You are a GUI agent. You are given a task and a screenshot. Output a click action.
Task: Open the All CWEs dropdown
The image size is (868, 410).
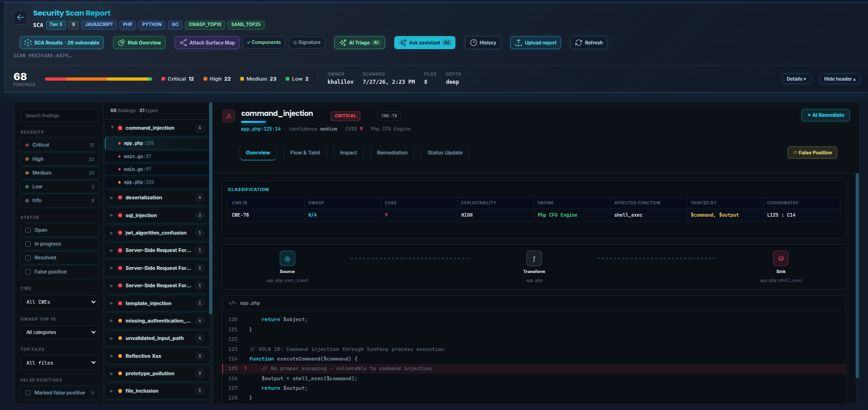tap(59, 302)
